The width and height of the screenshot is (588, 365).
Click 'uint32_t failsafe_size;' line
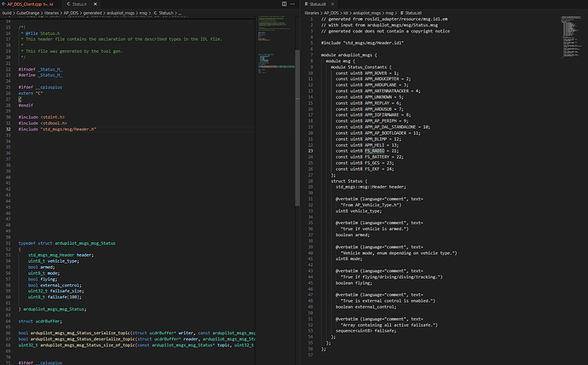(x=56, y=291)
